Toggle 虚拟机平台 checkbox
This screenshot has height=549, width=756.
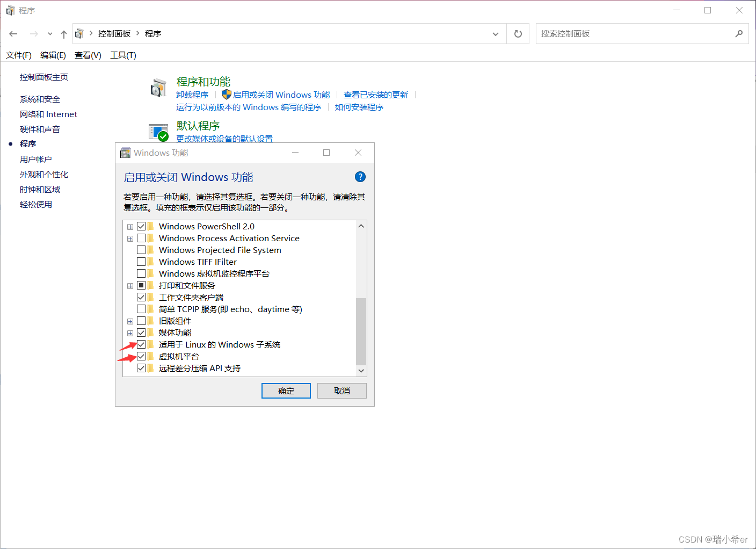click(141, 356)
